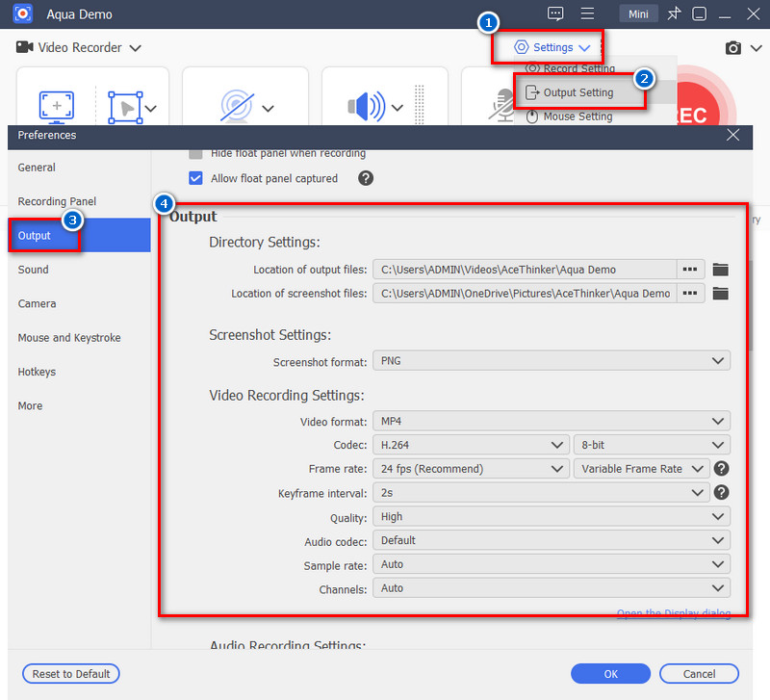
Task: Change the Frame rate dropdown value
Action: (x=471, y=469)
